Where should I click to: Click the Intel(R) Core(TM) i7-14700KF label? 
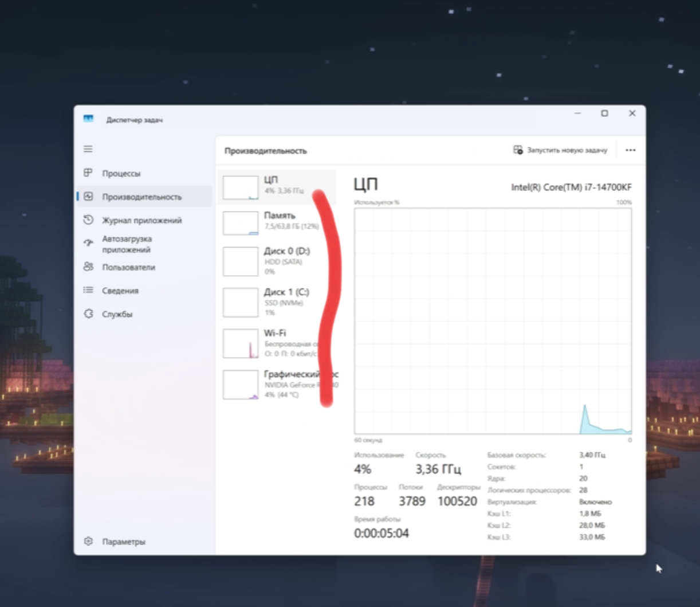point(571,187)
